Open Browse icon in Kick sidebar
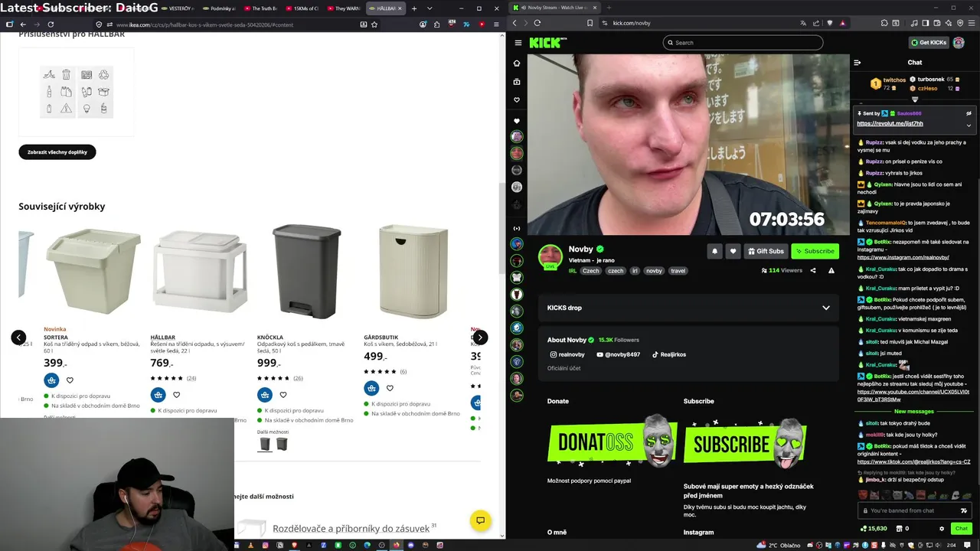This screenshot has height=551, width=980. (517, 82)
